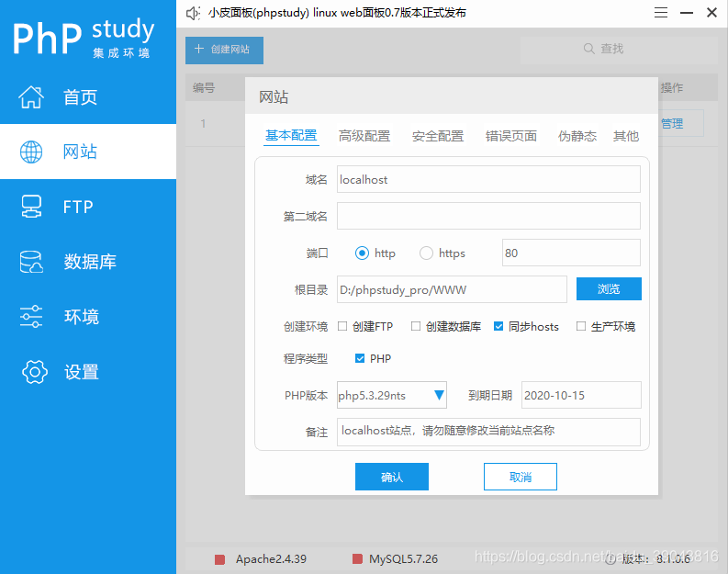Click the database icon in sidebar

click(x=31, y=262)
